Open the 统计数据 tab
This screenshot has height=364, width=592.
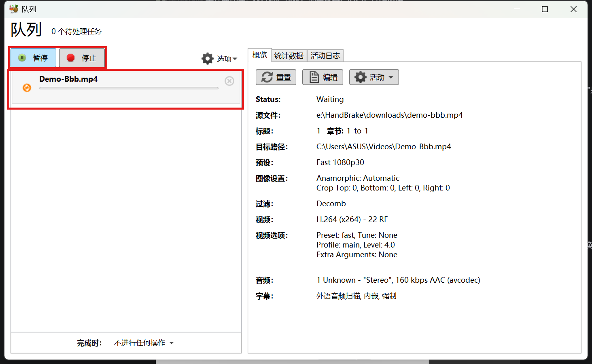[x=289, y=55]
